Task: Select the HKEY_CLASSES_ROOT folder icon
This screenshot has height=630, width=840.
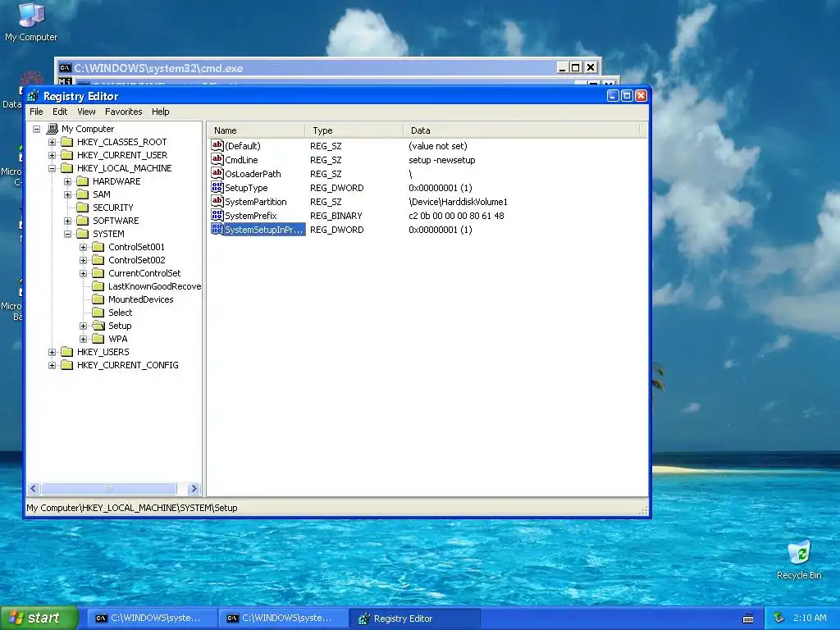Action: pos(67,142)
